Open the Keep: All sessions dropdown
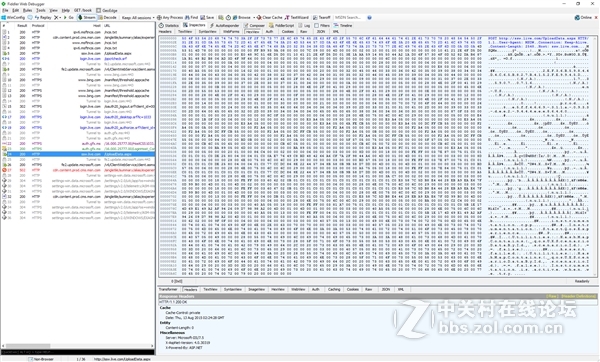 click(x=138, y=18)
